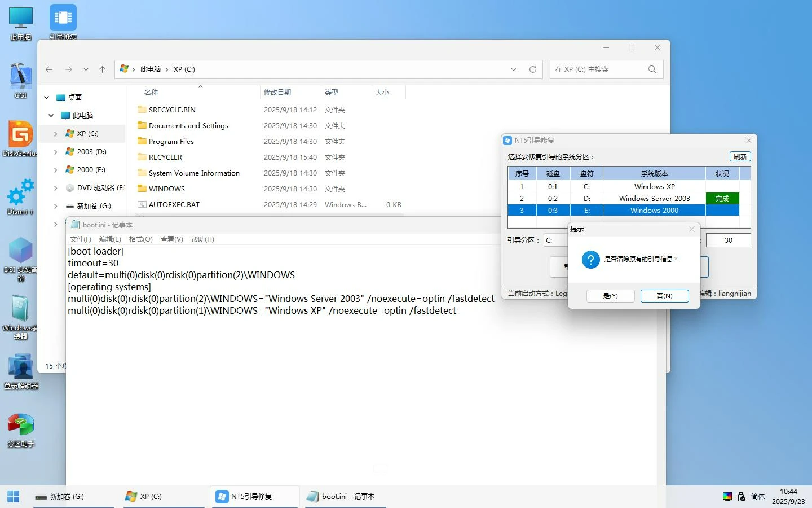Open the DSI 安装备份 desktop icon
Viewport: 812px width, 508px height.
21,259
